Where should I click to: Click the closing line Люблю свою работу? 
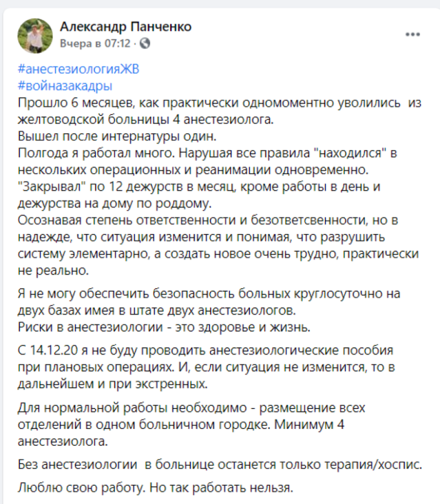click(x=156, y=488)
